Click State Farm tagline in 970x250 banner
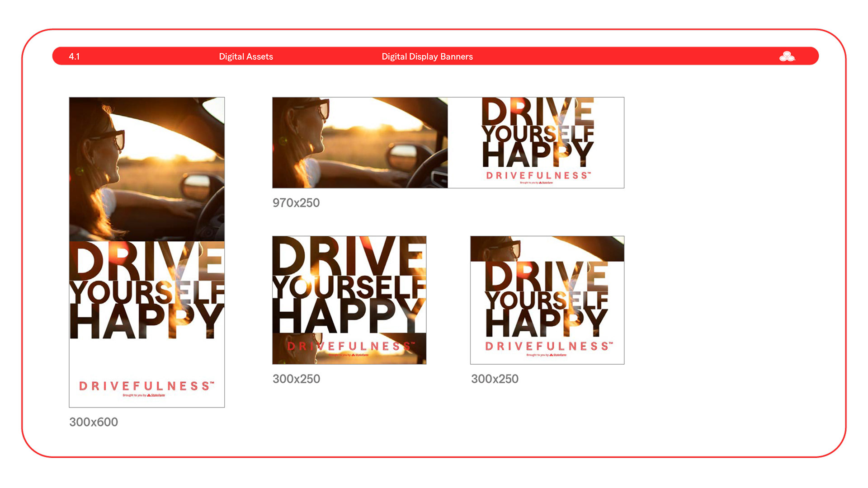 tap(536, 183)
